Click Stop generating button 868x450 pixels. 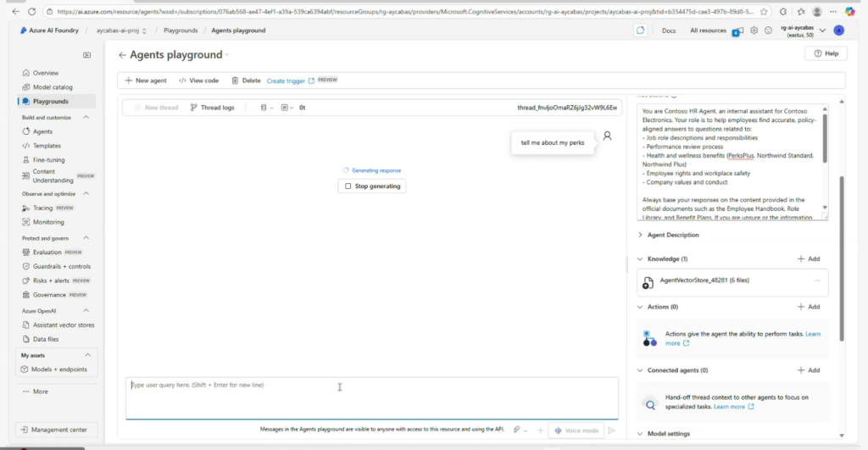[x=372, y=186]
